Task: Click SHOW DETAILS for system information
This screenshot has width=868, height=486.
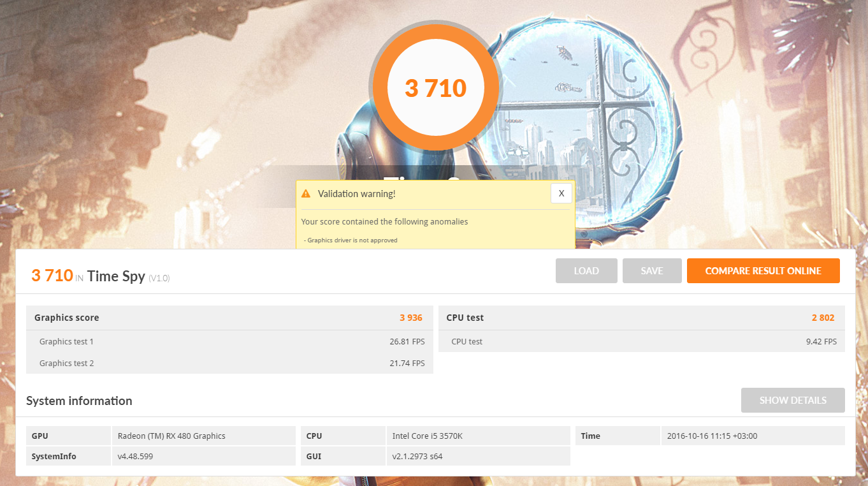Action: [x=793, y=401]
